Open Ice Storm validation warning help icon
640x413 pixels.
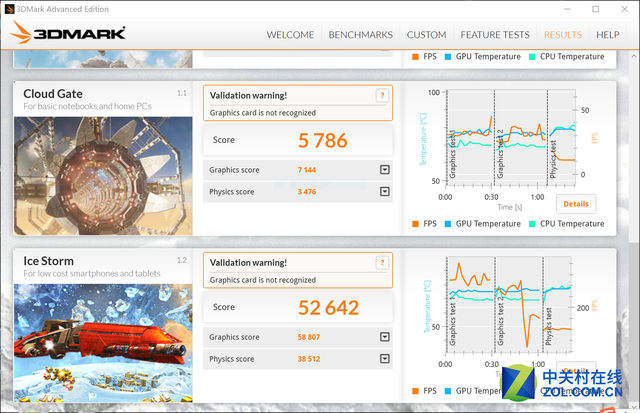[382, 263]
